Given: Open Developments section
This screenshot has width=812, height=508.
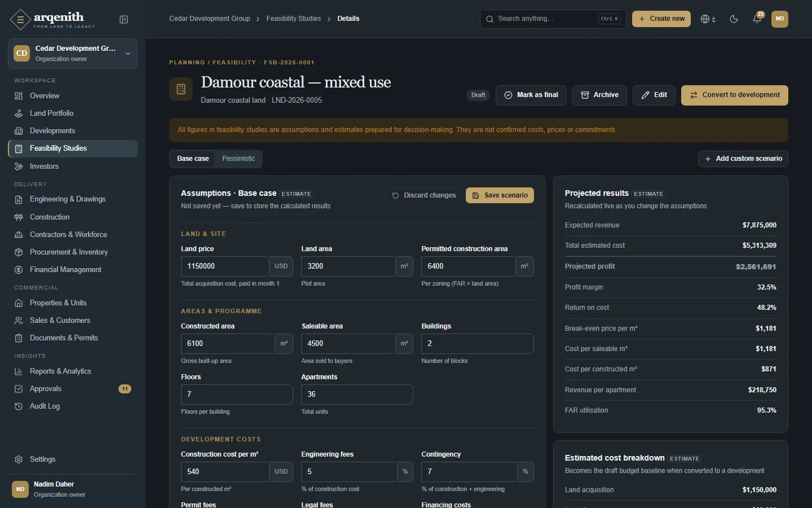Looking at the screenshot, I should point(73,131).
